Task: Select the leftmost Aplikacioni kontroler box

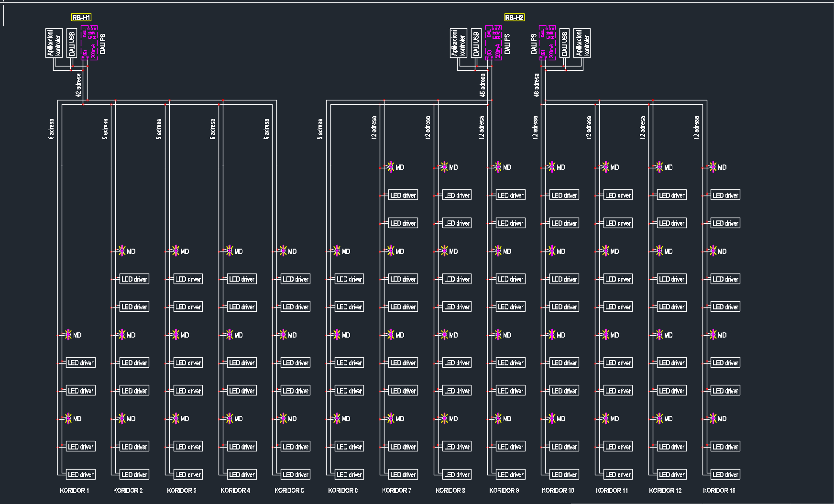Action: (x=54, y=43)
